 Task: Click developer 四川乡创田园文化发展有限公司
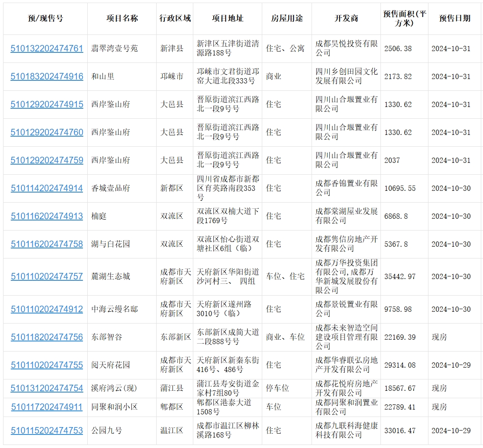pyautogui.click(x=346, y=76)
